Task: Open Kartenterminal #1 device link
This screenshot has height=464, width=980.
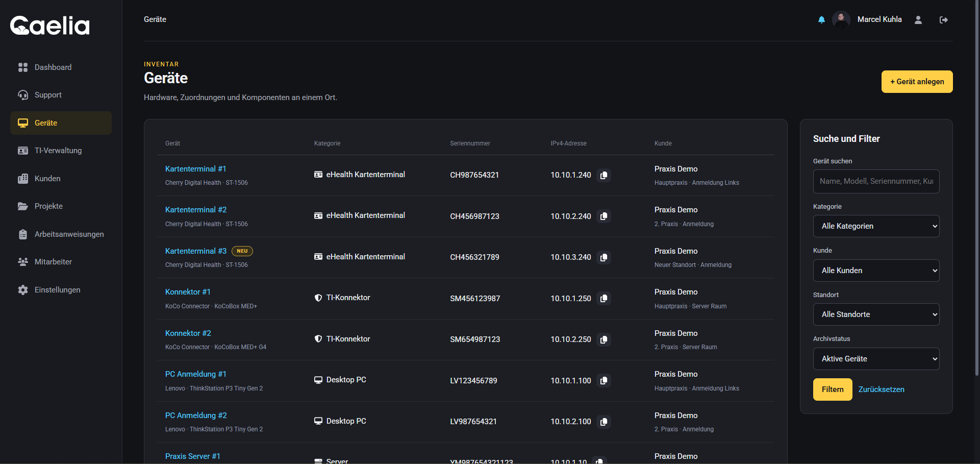Action: tap(195, 169)
